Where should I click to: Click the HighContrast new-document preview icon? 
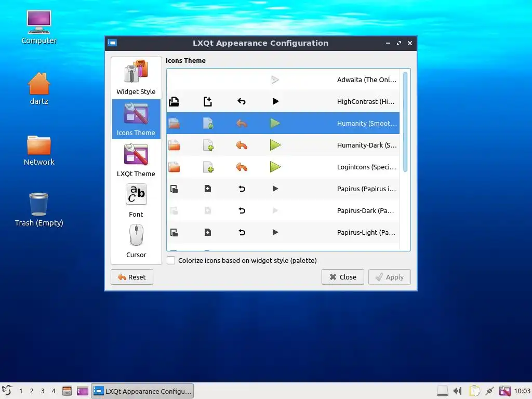[x=208, y=101]
